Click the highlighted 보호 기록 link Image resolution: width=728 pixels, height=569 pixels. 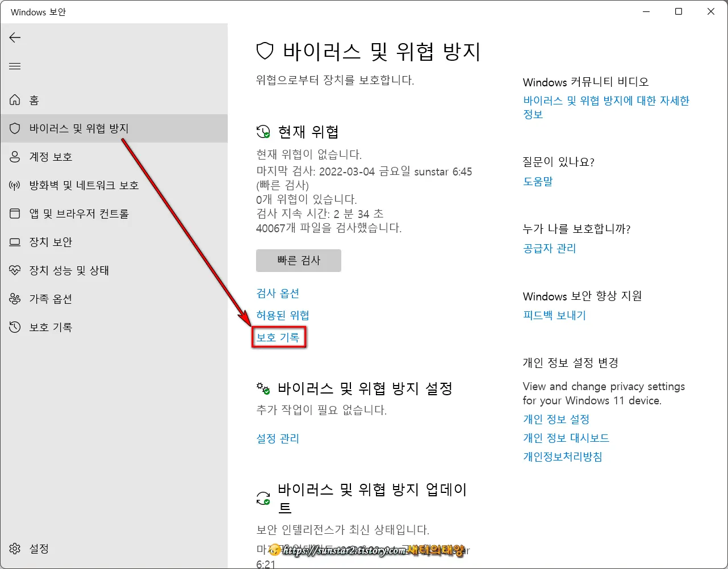(279, 337)
